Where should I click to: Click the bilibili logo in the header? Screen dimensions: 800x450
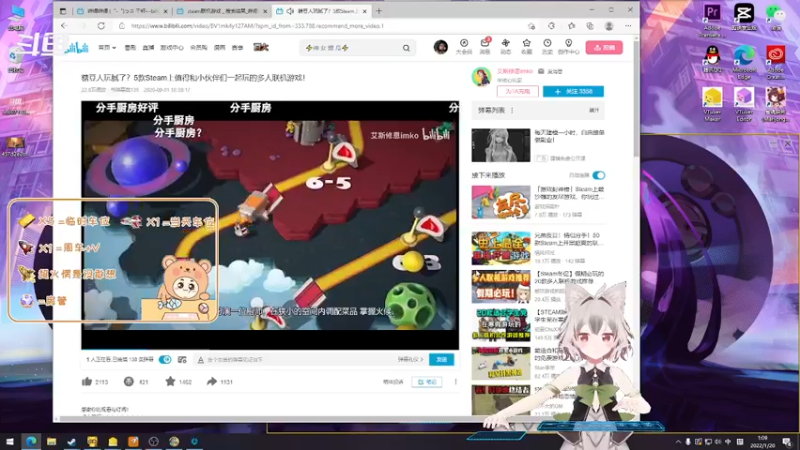[77, 47]
